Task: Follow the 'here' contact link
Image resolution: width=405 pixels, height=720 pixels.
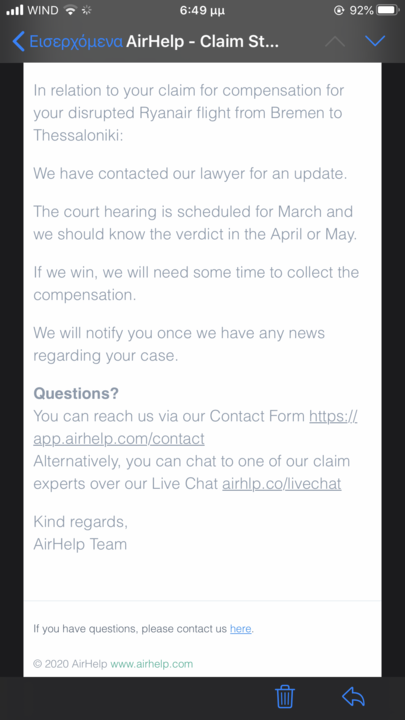Action: click(x=241, y=629)
